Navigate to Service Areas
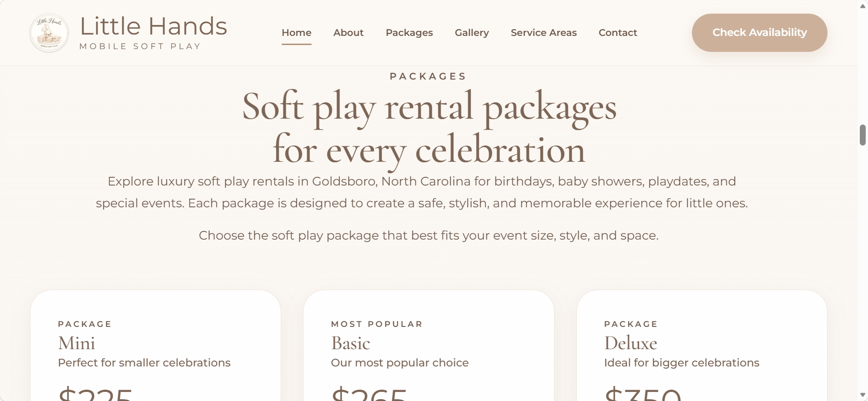This screenshot has height=401, width=868. [544, 33]
